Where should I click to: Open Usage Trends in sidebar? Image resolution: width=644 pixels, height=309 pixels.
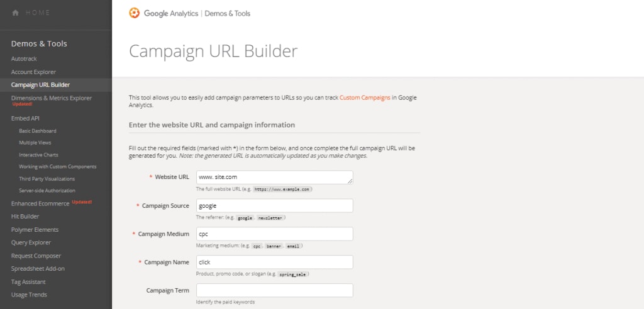(x=29, y=295)
